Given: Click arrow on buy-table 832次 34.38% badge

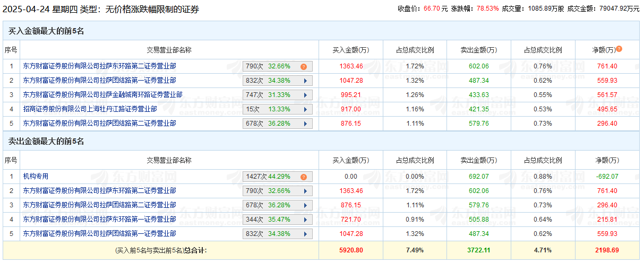Looking at the screenshot, I should [305, 81].
